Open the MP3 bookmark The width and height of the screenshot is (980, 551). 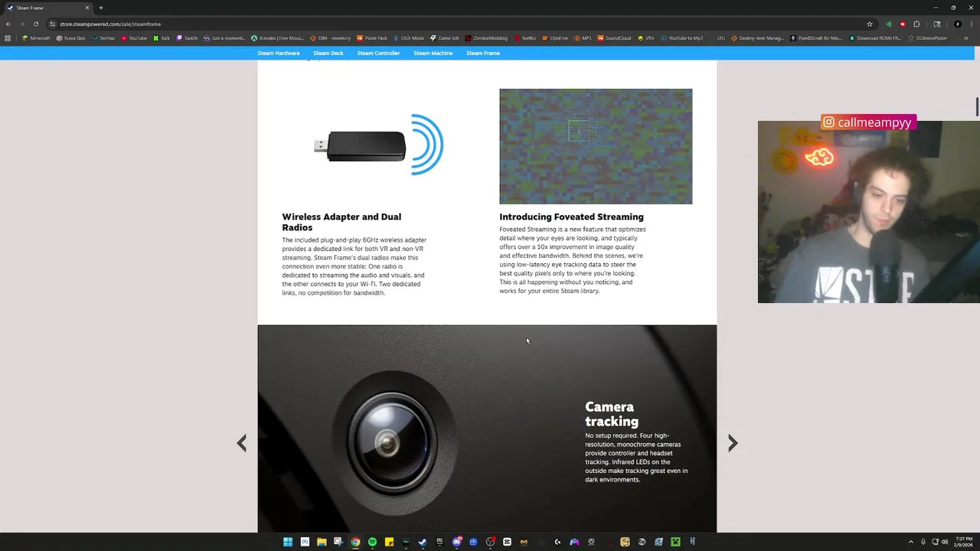pyautogui.click(x=583, y=38)
